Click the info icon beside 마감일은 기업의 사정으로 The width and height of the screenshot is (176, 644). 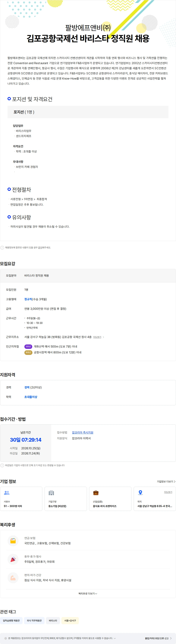click(2, 465)
